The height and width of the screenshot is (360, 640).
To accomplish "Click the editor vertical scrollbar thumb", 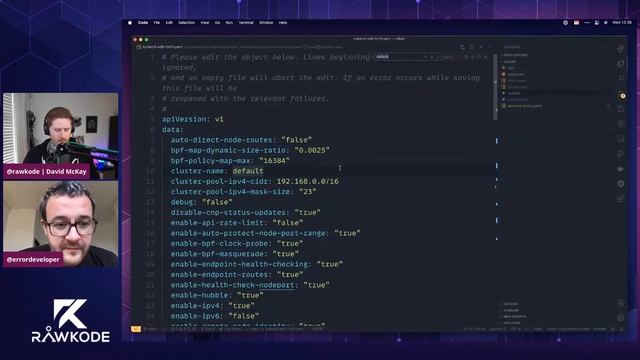I will click(495, 87).
